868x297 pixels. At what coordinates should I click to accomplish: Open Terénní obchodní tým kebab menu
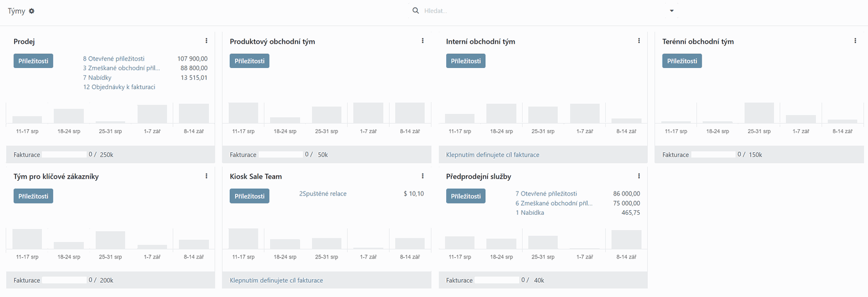coord(855,41)
